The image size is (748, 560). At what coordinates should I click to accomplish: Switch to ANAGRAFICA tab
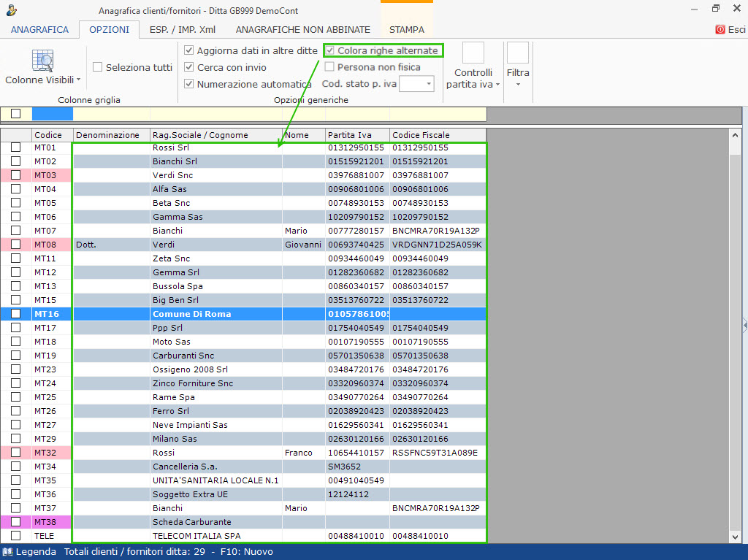click(39, 30)
